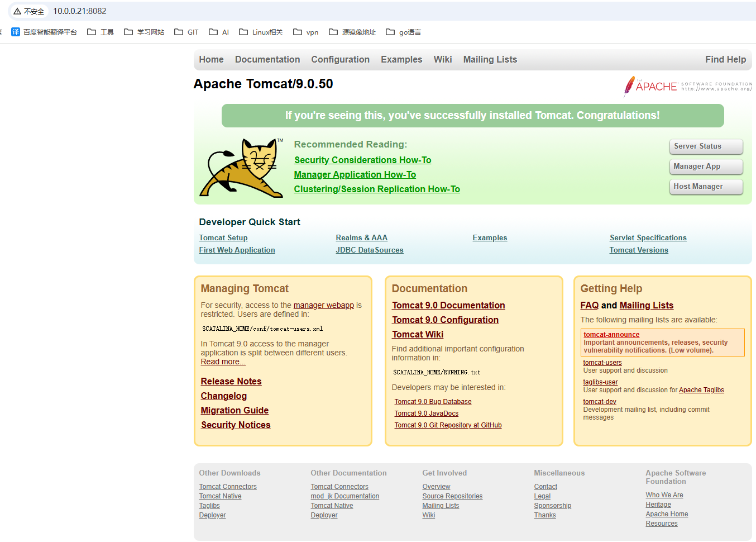Open Examples link under Developer Quick Start
The width and height of the screenshot is (756, 542).
tap(490, 238)
